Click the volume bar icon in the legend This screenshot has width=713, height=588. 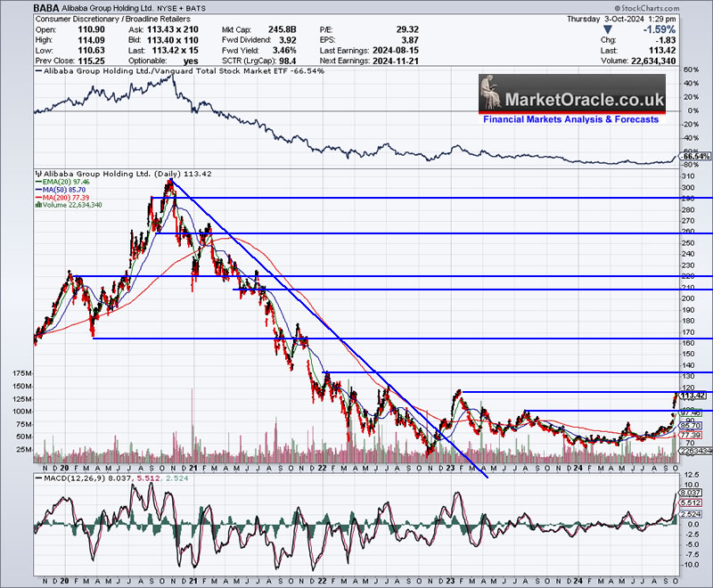pos(38,205)
